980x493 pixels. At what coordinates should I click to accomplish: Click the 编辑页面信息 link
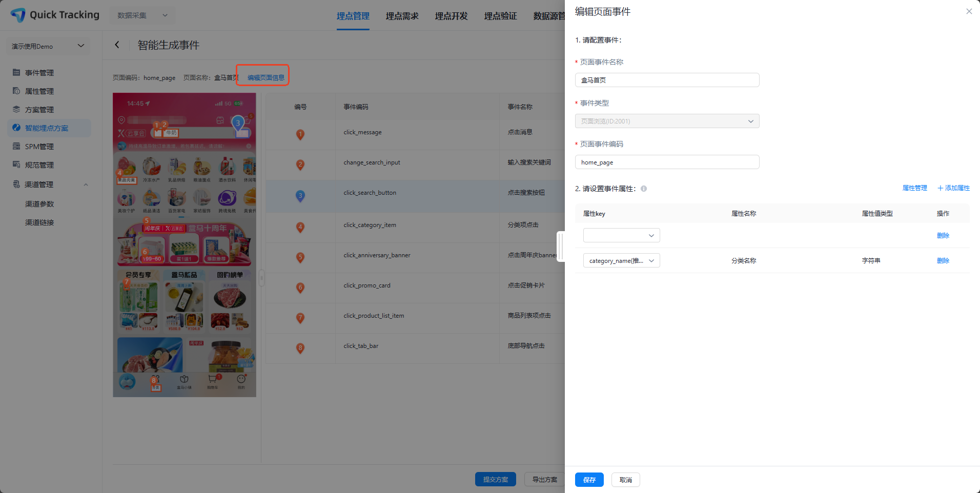tap(266, 77)
